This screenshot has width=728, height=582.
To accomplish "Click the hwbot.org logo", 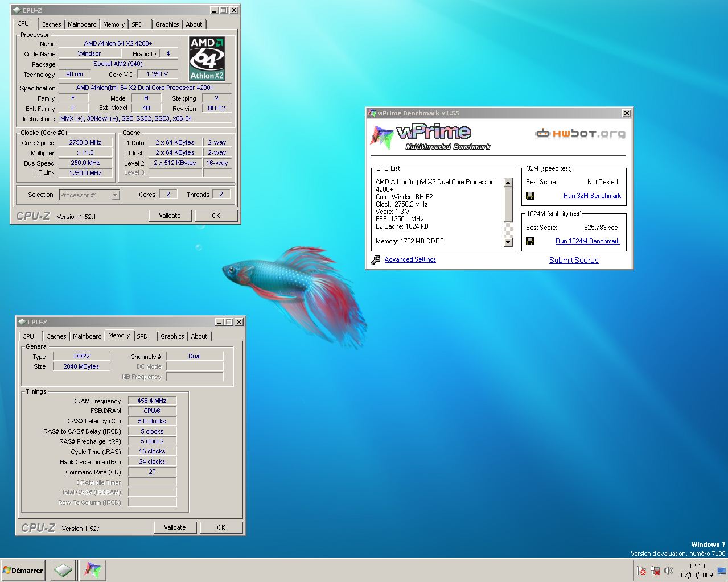I will point(580,134).
